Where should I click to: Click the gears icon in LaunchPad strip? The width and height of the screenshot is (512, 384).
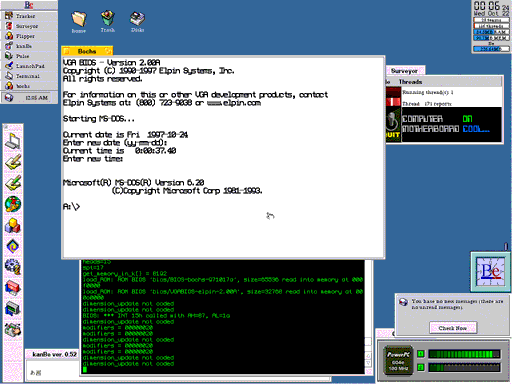click(x=13, y=267)
